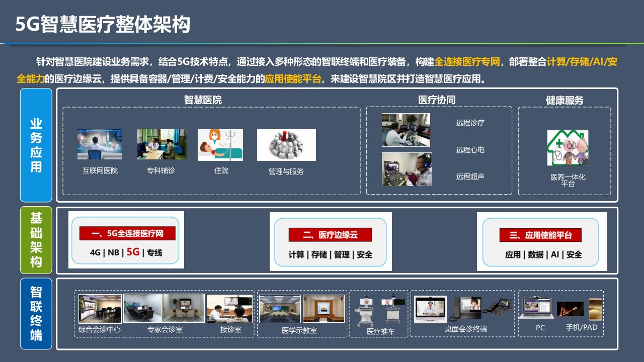Click the 远程诊疗 text label
Screen dimensions: 644x362
tap(470, 123)
